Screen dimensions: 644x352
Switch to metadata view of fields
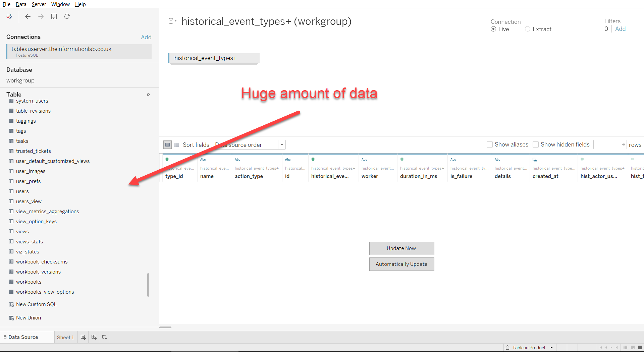(x=177, y=144)
